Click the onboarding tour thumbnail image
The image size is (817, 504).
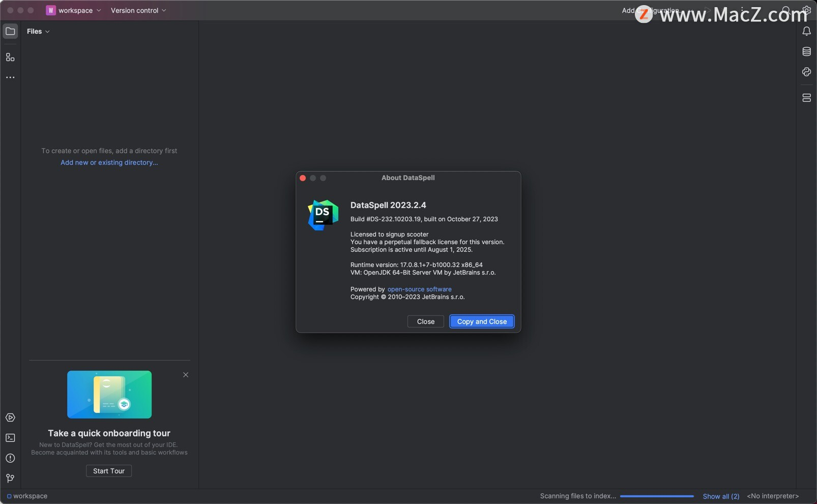tap(109, 395)
